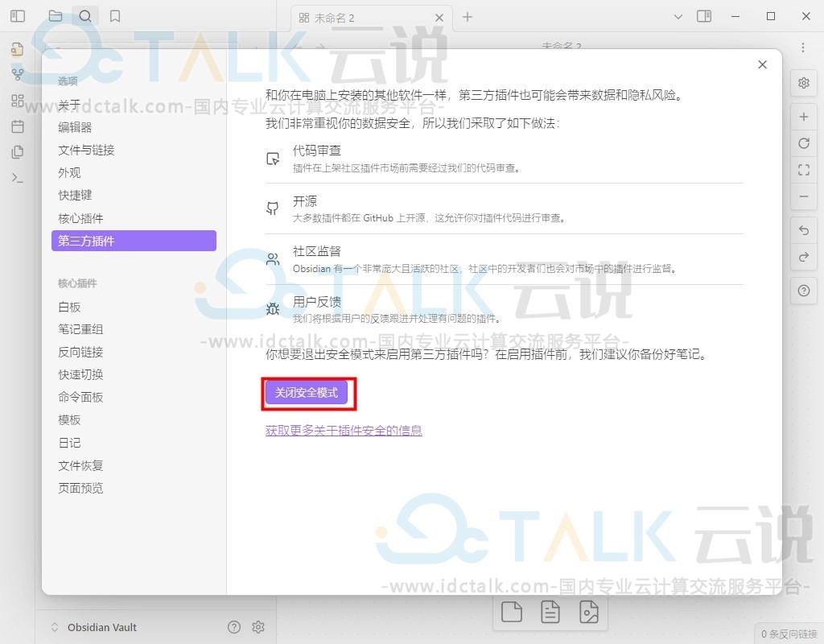824x644 pixels.
Task: Open vault help icon
Action: pyautogui.click(x=234, y=626)
